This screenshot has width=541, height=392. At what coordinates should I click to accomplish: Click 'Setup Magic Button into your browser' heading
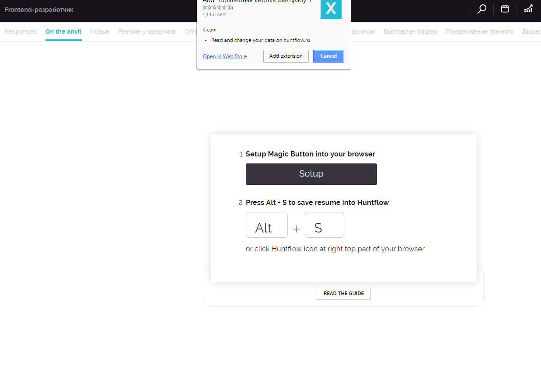click(311, 154)
